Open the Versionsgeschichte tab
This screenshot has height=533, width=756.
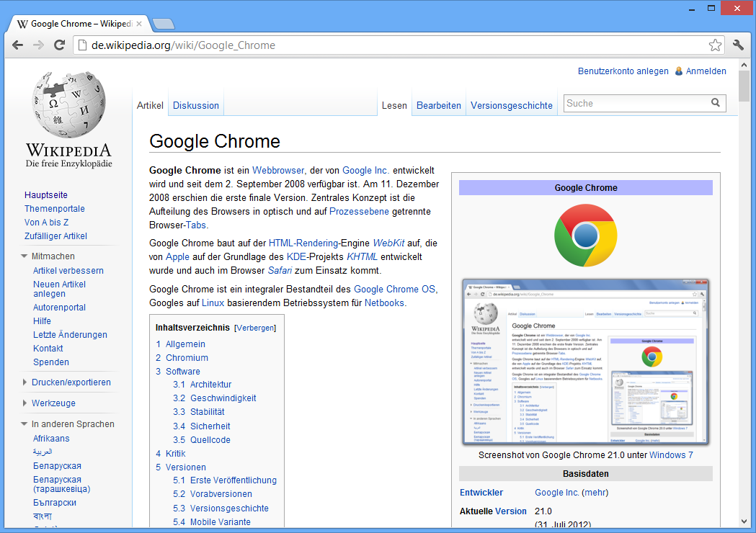[512, 105]
